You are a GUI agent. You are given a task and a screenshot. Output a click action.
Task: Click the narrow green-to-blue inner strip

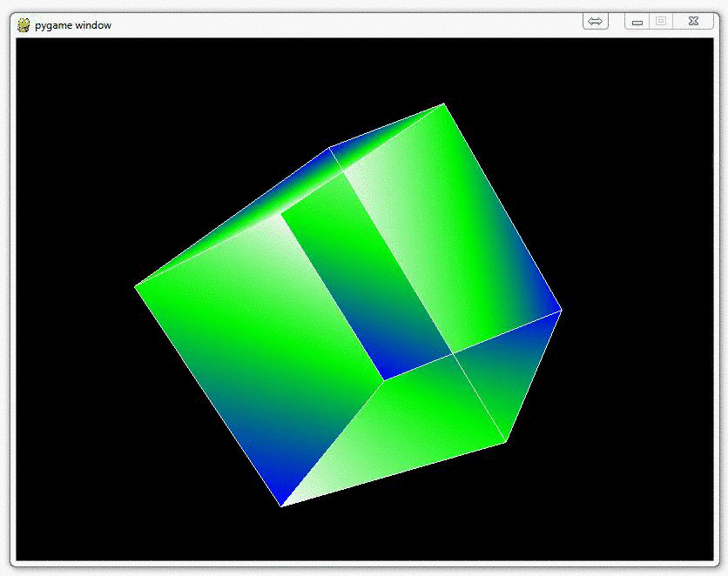366,287
